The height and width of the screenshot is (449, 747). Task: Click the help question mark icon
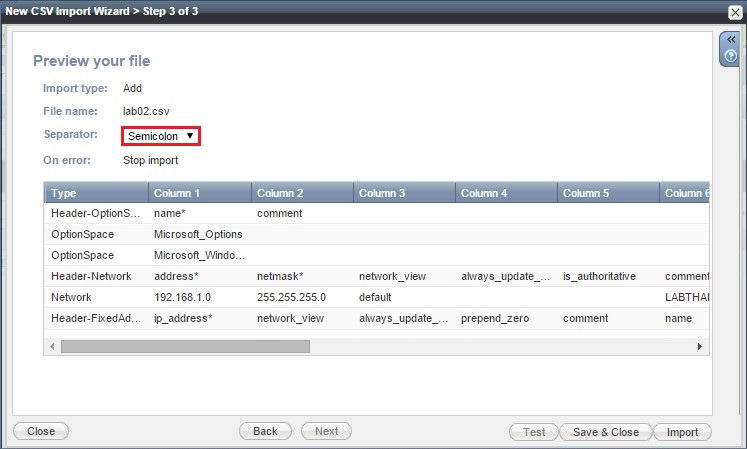tap(730, 57)
